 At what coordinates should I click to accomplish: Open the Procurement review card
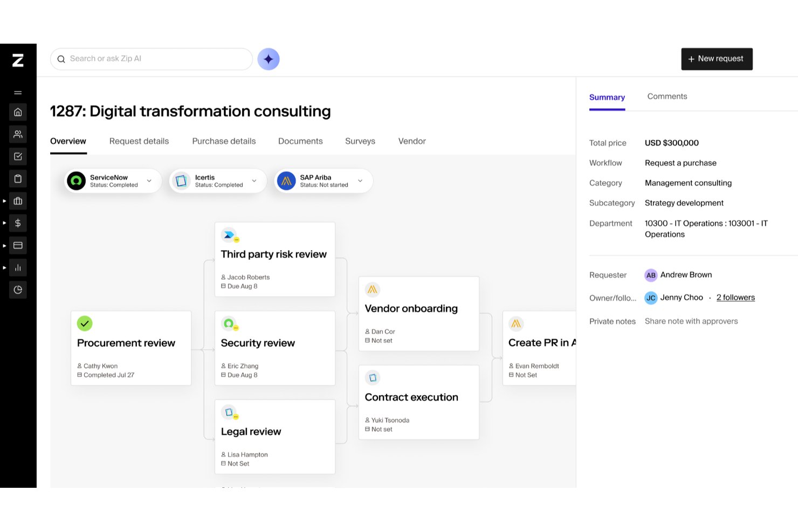point(131,348)
